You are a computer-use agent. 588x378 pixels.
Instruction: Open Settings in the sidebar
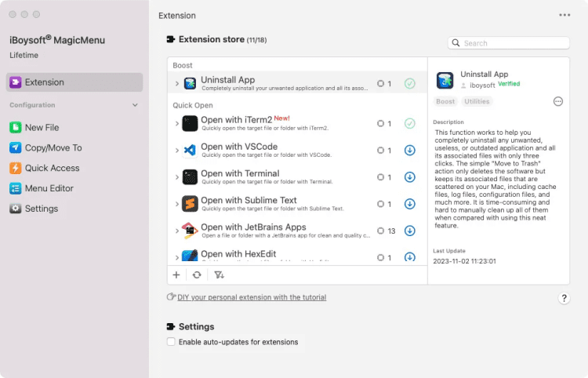pos(34,209)
